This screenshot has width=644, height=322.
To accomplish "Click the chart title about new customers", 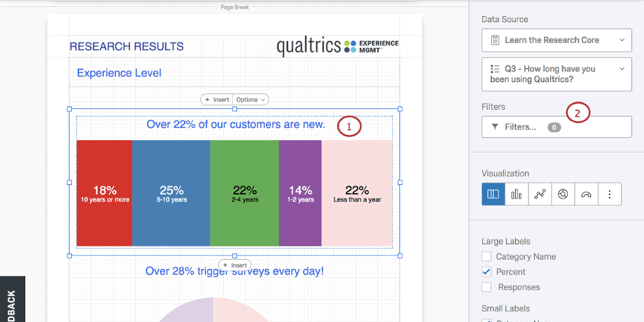I will click(x=236, y=124).
